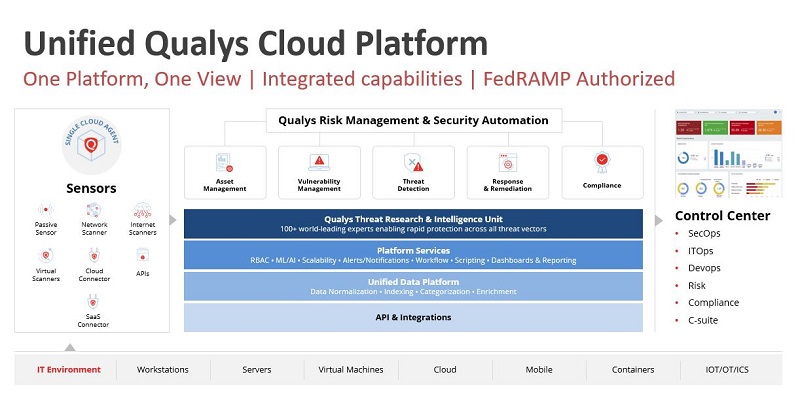Click the SaaS Connector icon
This screenshot has width=800, height=417.
click(x=93, y=301)
